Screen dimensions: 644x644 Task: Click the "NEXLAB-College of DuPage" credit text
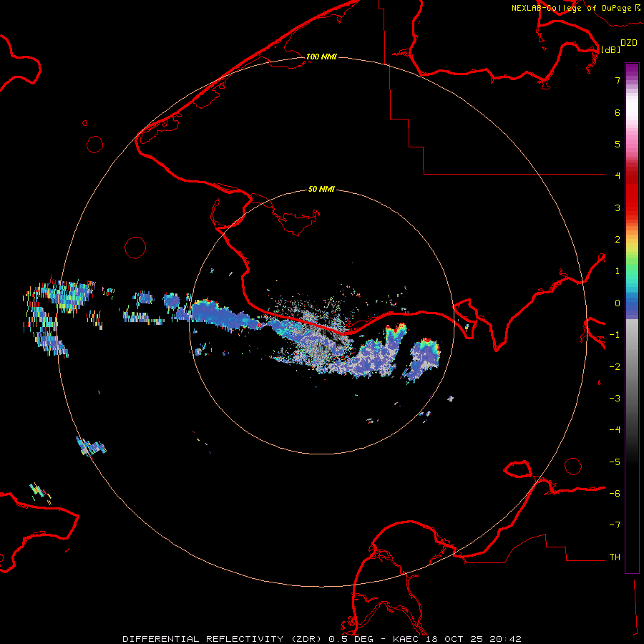571,8
